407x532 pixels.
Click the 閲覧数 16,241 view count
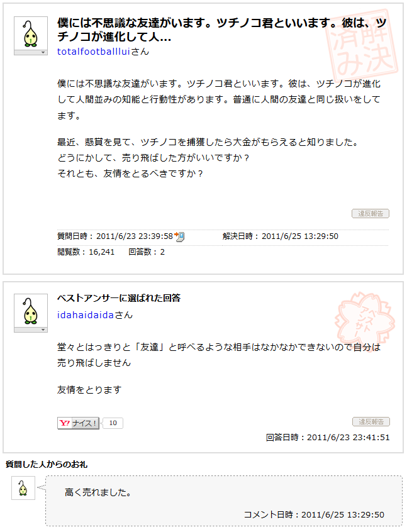pos(86,252)
